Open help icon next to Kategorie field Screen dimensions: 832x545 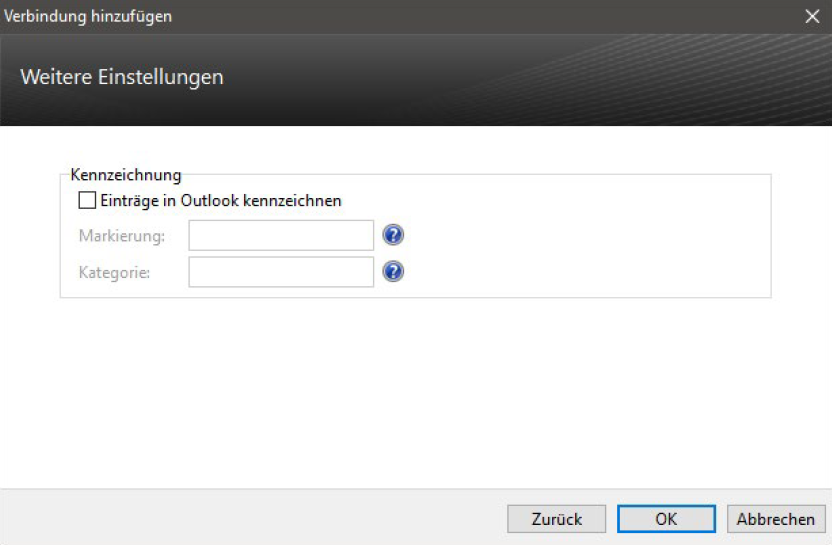(x=393, y=272)
